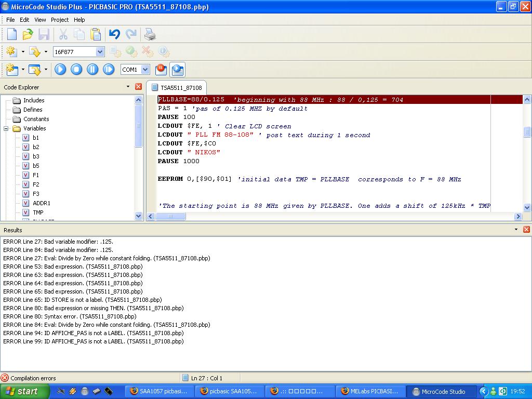Step the ICD debugger one line
This screenshot has width=532, height=399.
(x=109, y=70)
